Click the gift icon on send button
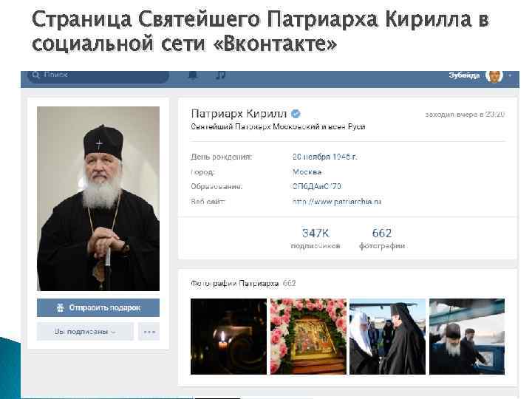Image resolution: width=532 pixels, height=399 pixels. [61, 307]
